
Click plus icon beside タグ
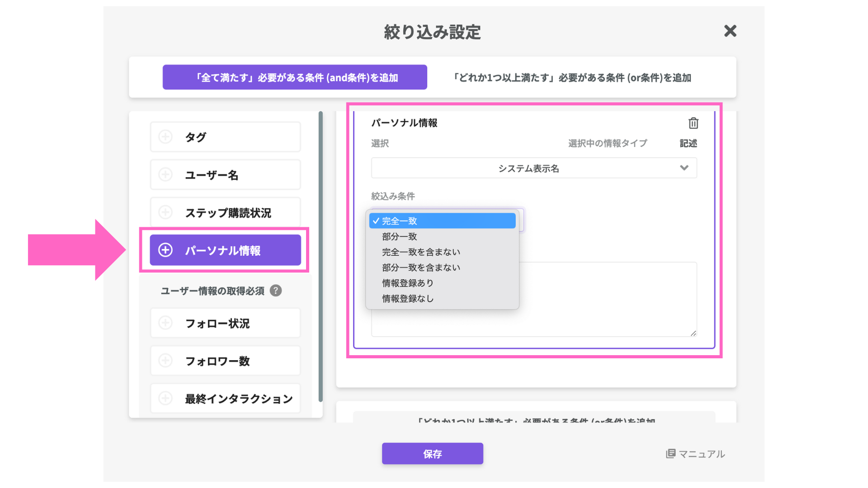[x=165, y=136]
